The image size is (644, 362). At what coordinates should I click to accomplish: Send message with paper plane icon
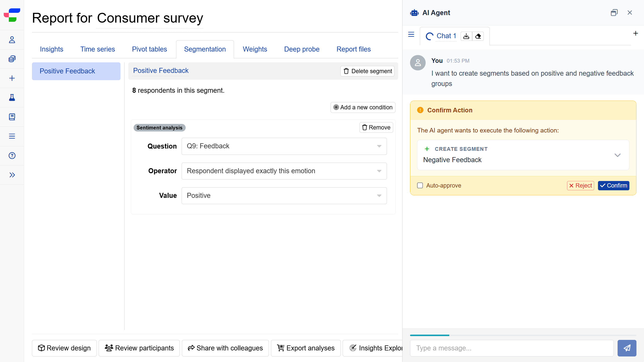point(627,348)
